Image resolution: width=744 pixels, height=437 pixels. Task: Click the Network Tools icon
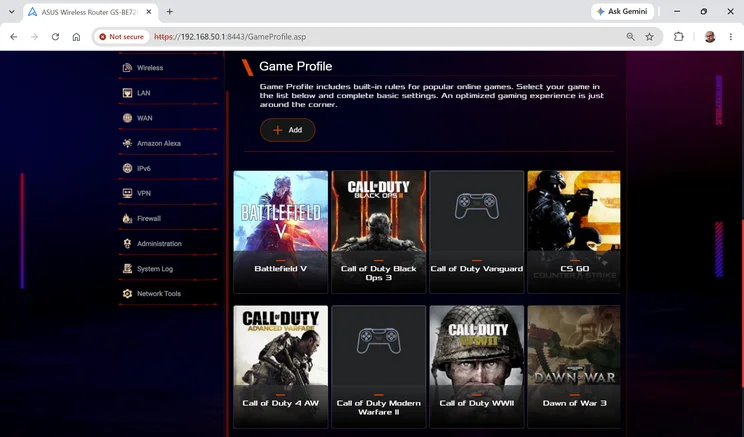(127, 294)
